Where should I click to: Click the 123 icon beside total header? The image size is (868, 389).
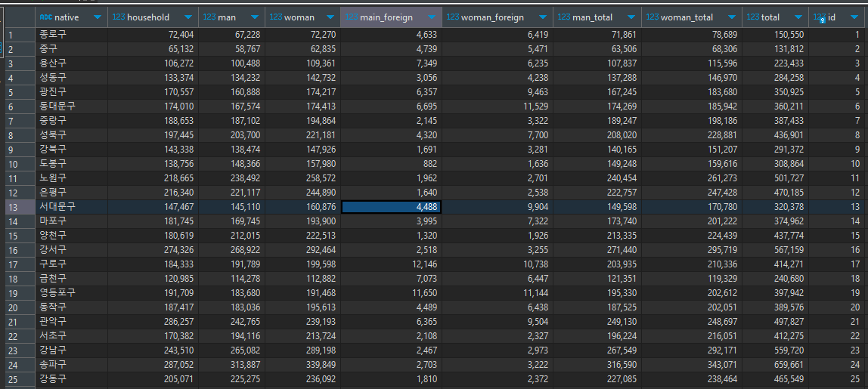click(x=753, y=17)
